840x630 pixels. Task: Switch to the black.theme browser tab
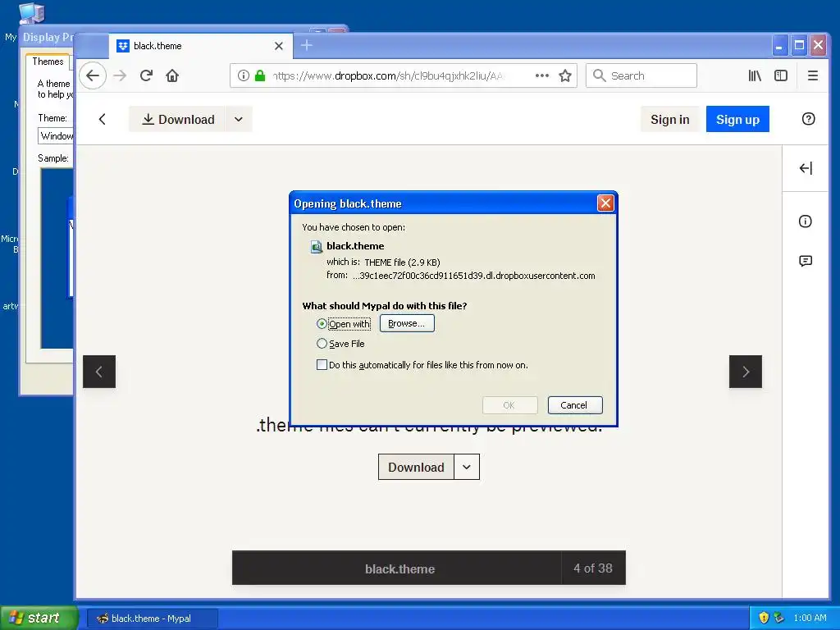click(x=201, y=46)
